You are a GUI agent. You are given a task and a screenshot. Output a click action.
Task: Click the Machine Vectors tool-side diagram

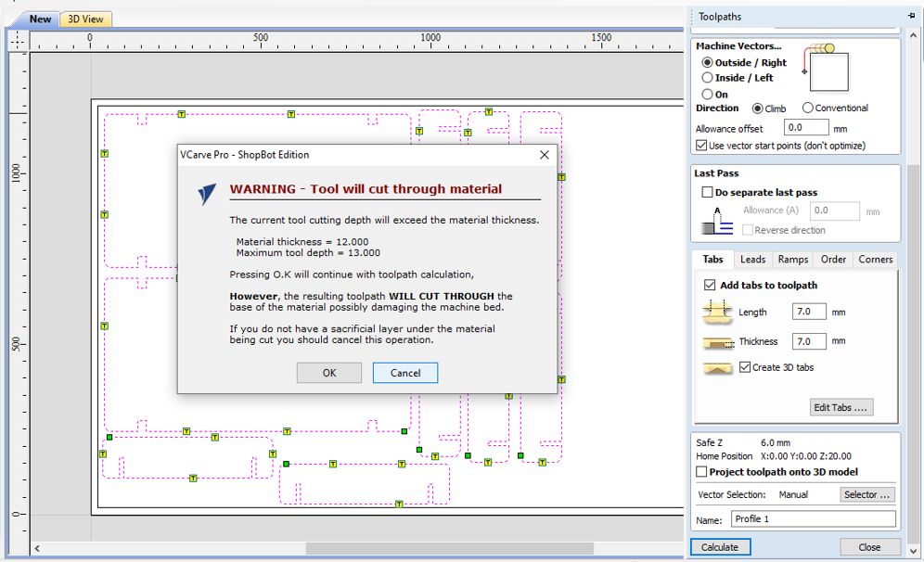pos(827,67)
